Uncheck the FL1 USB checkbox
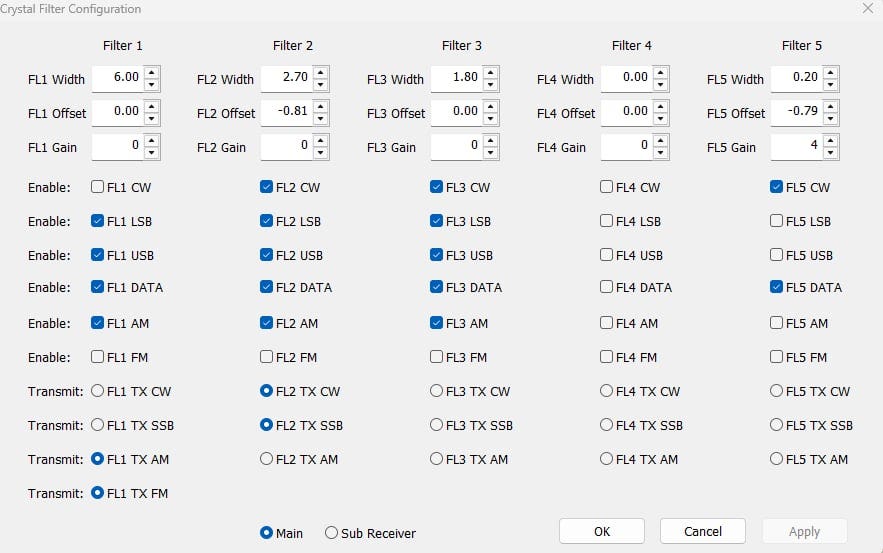883x553 pixels. coord(97,255)
